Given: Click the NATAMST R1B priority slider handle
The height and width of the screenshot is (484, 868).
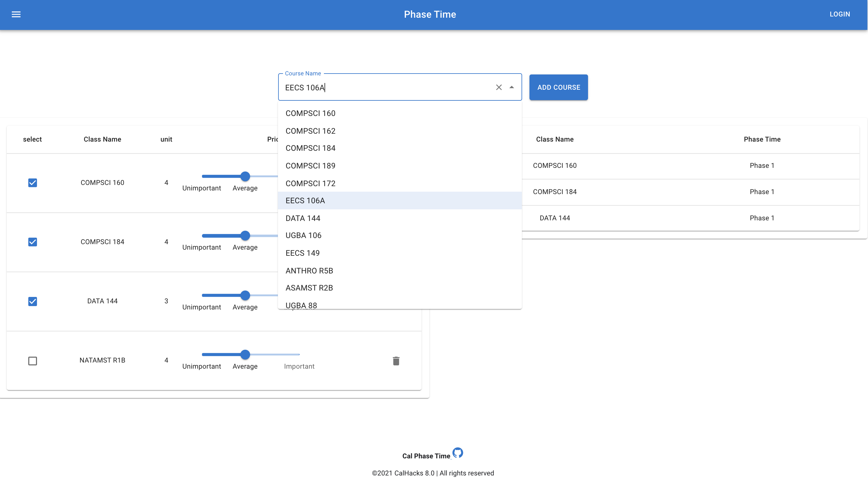Looking at the screenshot, I should click(x=245, y=355).
